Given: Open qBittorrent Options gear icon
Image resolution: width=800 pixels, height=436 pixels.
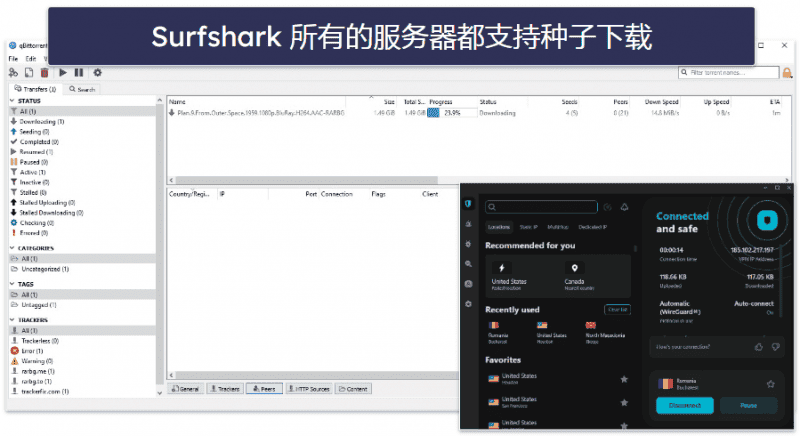Looking at the screenshot, I should pyautogui.click(x=97, y=73).
